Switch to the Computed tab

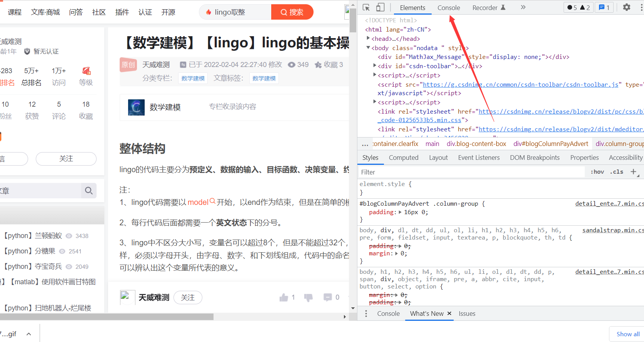point(404,158)
